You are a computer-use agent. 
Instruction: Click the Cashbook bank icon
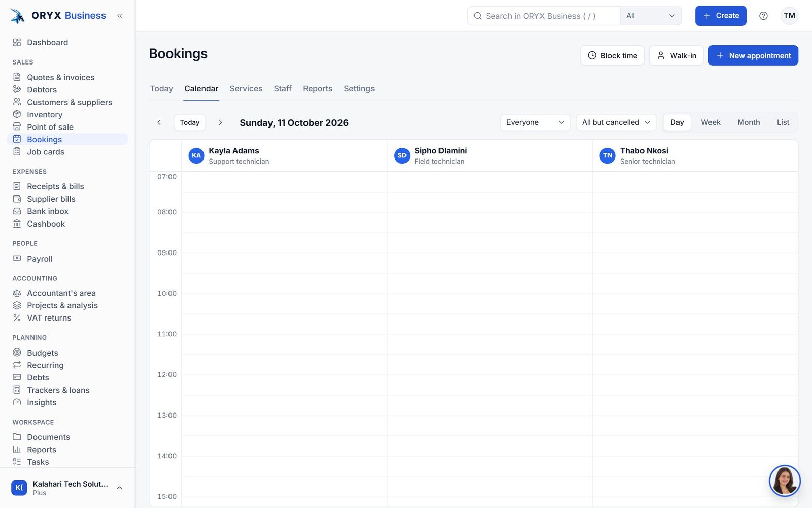(x=17, y=224)
